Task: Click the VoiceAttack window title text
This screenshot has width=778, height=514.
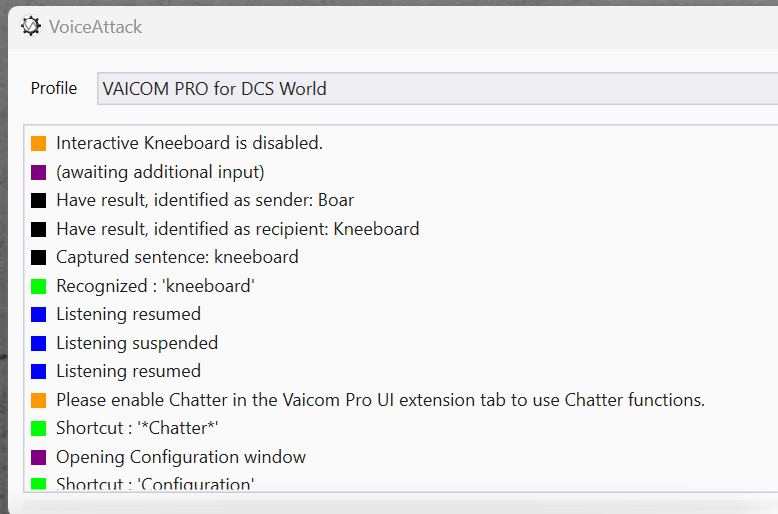Action: [x=95, y=27]
